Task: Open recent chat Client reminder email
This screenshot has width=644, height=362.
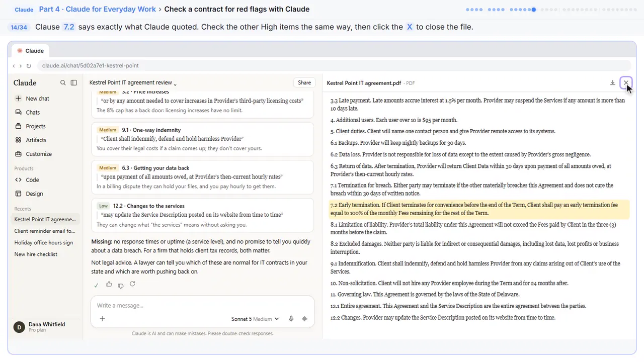Action: coord(45,231)
